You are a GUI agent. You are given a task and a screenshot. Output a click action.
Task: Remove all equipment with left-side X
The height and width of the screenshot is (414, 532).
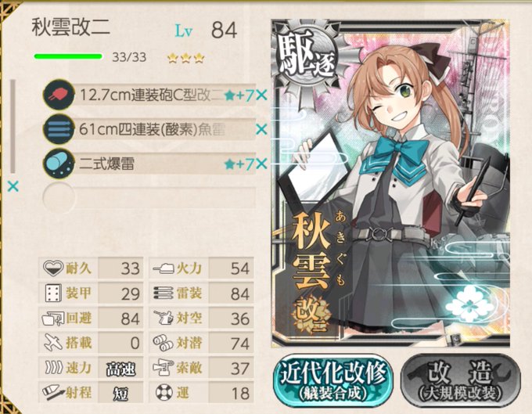tap(13, 186)
